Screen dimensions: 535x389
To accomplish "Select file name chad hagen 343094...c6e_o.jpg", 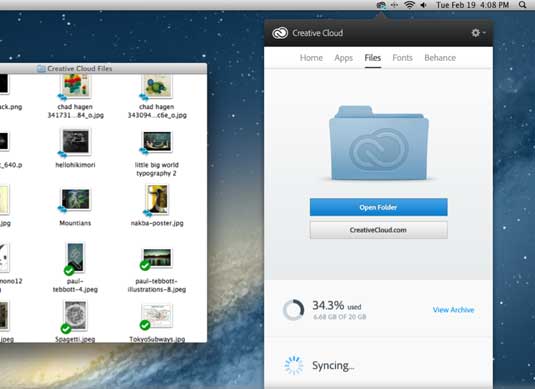I will (x=157, y=111).
